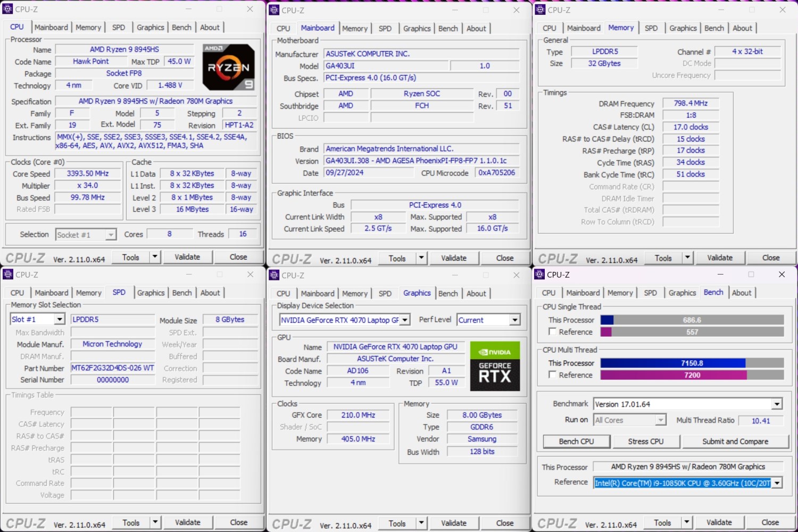Viewport: 798px width, 532px height.
Task: Tick Reference checkbox under CPU Multi Thread
Action: click(552, 375)
